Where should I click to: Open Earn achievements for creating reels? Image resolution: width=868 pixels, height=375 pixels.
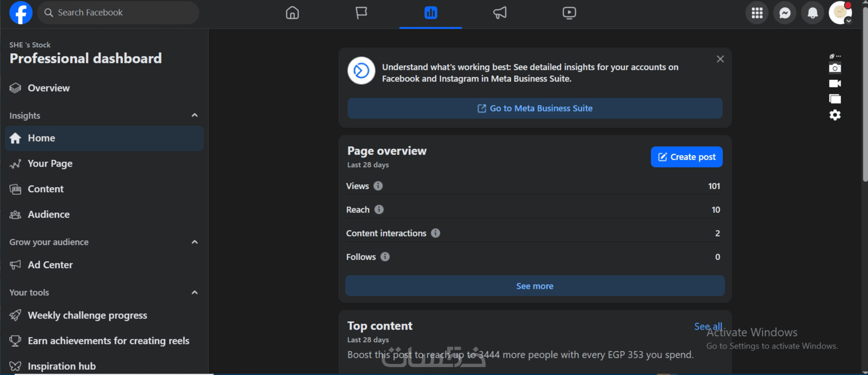tap(104, 341)
